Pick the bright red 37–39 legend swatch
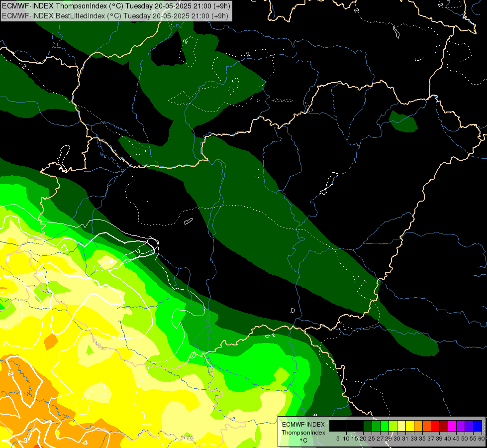This screenshot has width=487, height=448. coord(435,426)
